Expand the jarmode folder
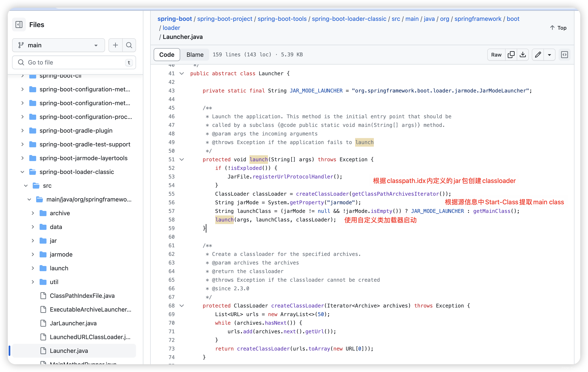 click(x=33, y=254)
